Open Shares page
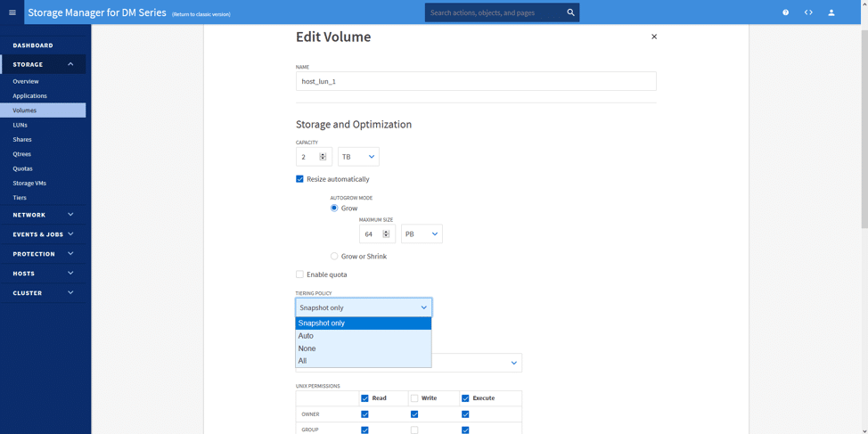The image size is (868, 434). [x=22, y=140]
